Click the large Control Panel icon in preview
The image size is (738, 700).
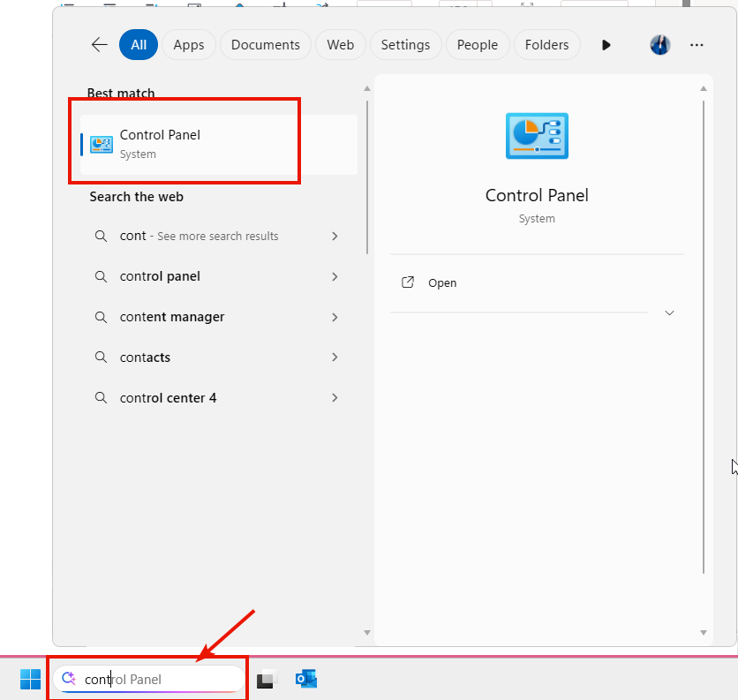(537, 136)
